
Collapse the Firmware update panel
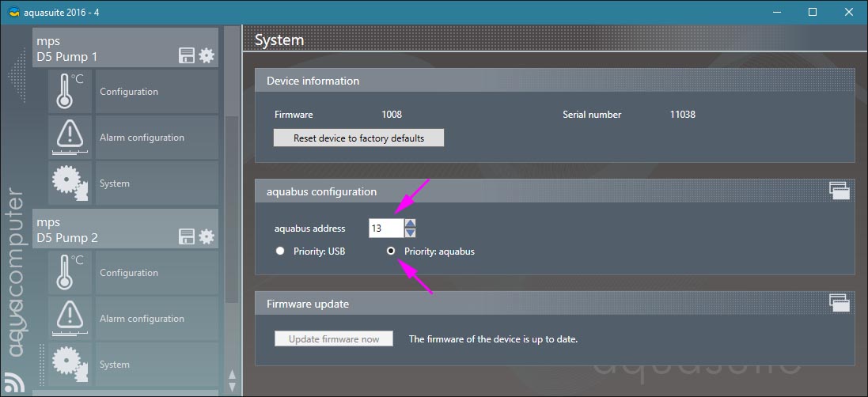(839, 301)
